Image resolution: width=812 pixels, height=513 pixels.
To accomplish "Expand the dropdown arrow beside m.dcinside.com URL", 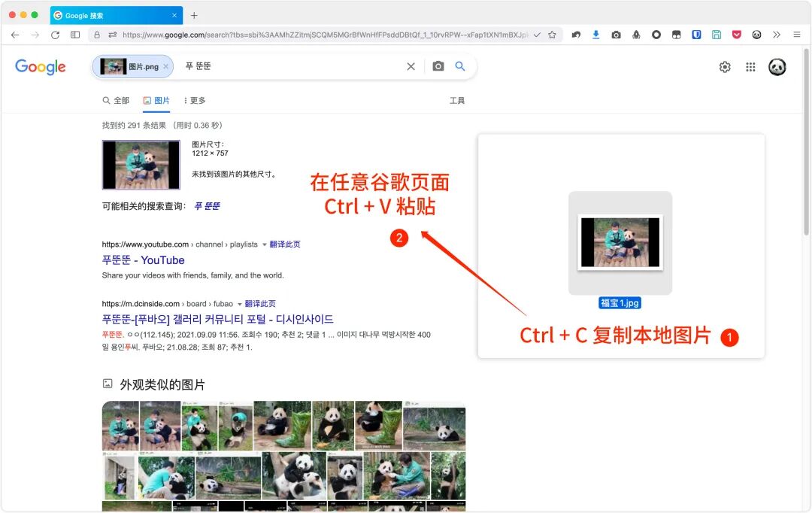I will click(239, 304).
